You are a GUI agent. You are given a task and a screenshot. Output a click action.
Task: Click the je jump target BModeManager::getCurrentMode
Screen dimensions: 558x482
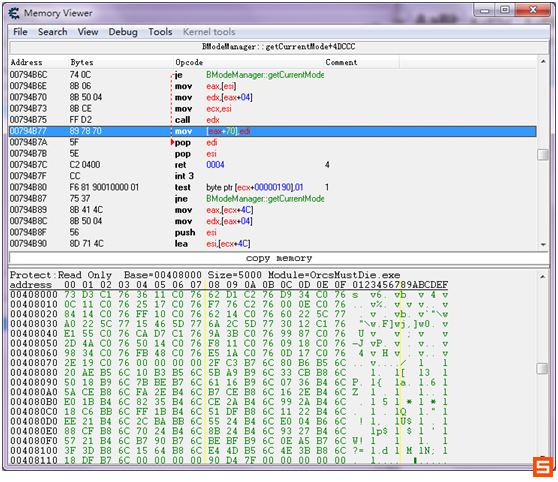(x=265, y=75)
